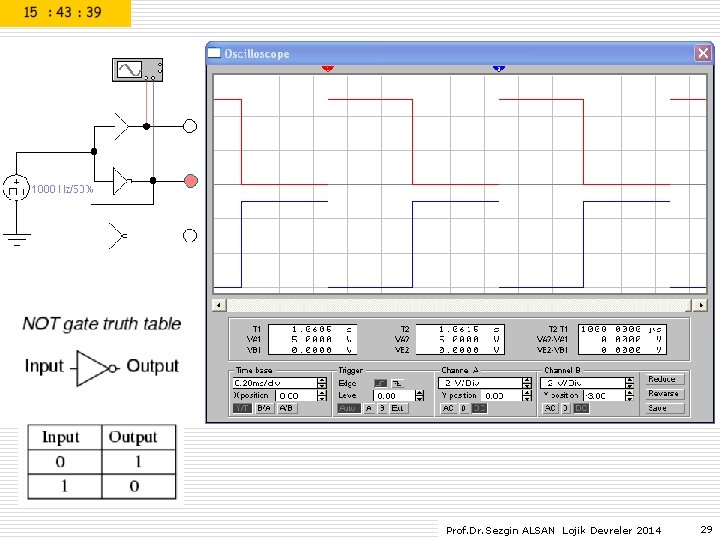Click the red T1 cursor marker

coord(327,69)
